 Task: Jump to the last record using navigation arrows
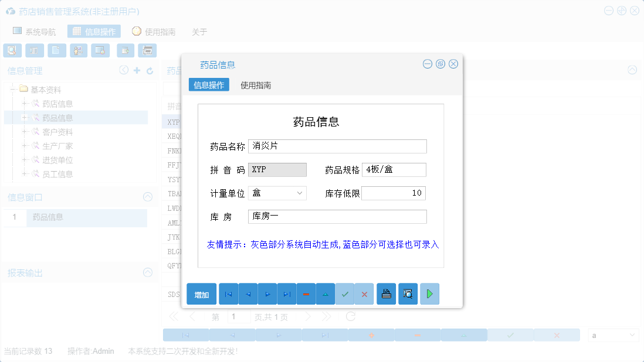tap(287, 293)
